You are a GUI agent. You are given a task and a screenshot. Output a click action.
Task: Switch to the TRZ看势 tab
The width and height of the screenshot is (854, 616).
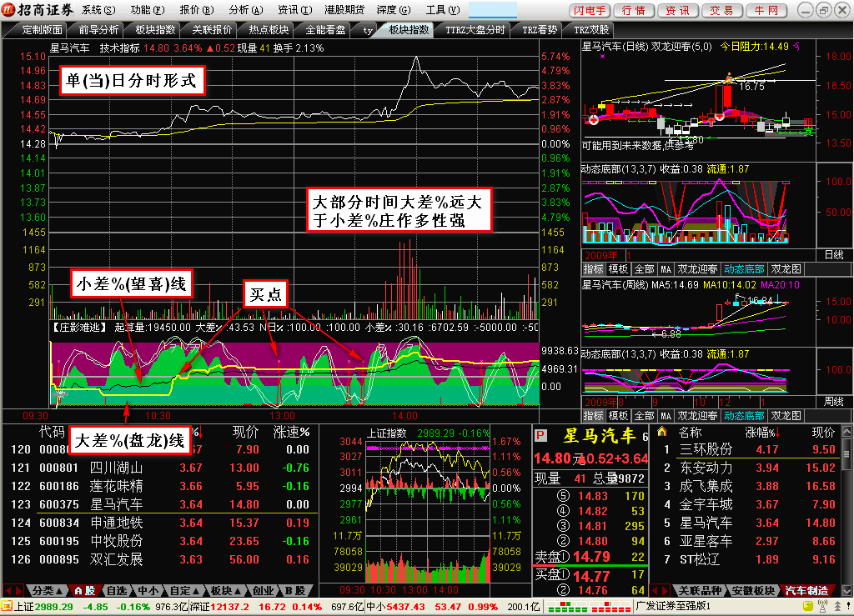click(540, 30)
